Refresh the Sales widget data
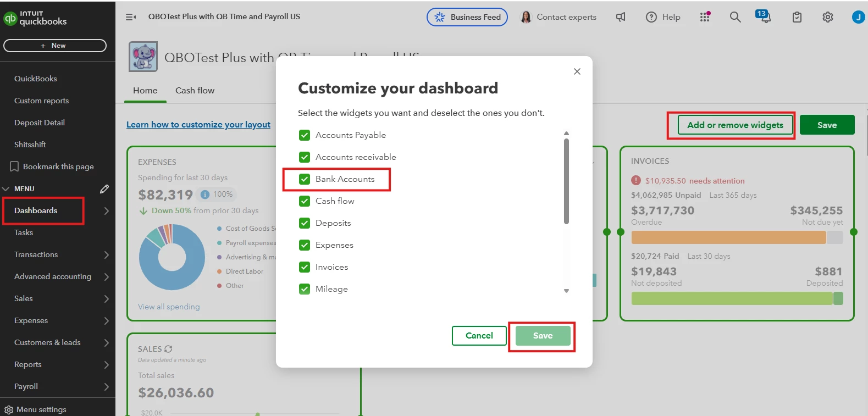The image size is (868, 416). pos(168,349)
